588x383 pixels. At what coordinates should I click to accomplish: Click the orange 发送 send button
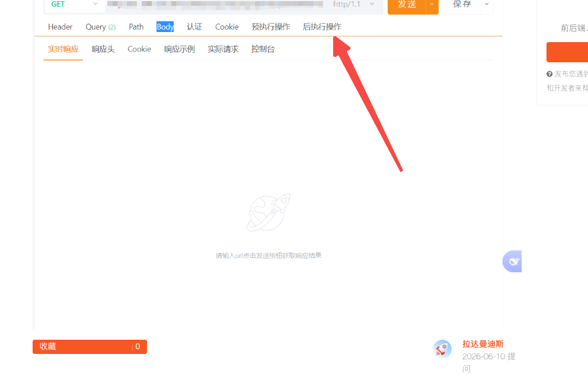pos(407,5)
